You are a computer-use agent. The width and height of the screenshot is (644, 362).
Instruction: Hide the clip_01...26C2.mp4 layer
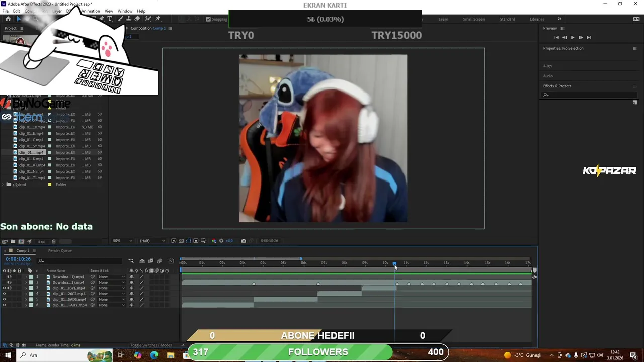click(4, 294)
